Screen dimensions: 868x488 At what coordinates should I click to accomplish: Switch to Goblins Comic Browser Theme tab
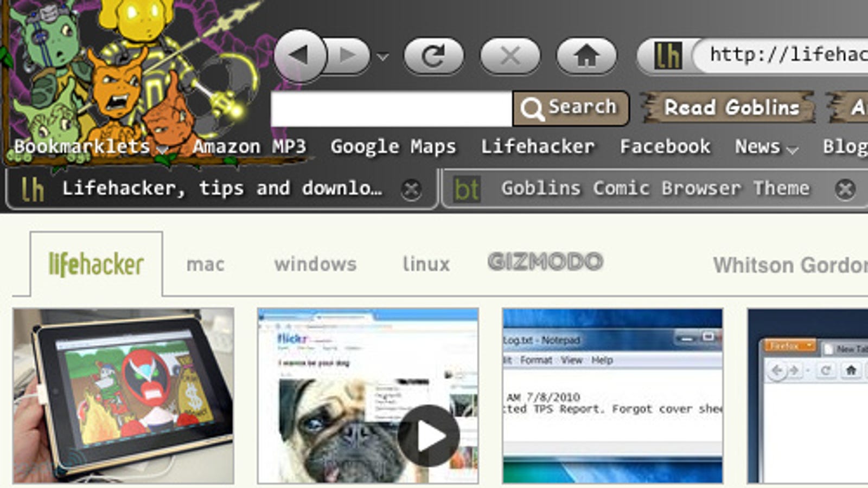(655, 189)
